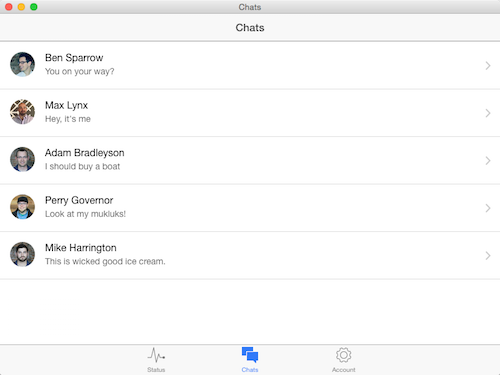Open chevron on Ben Sparrow row
This screenshot has width=500, height=375.
[488, 66]
